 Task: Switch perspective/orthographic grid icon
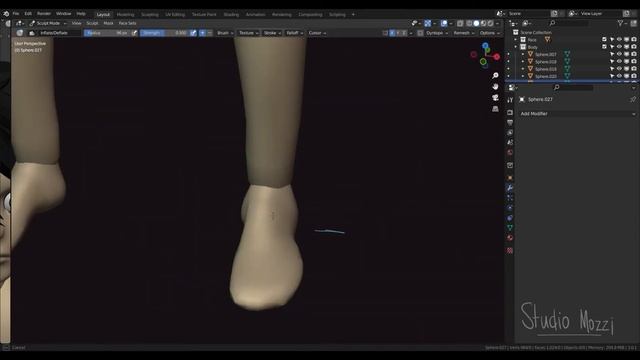pos(495,109)
